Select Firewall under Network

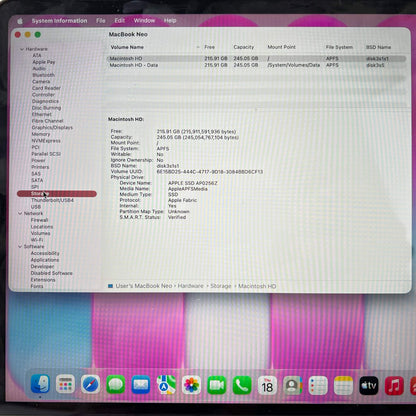pos(39,220)
